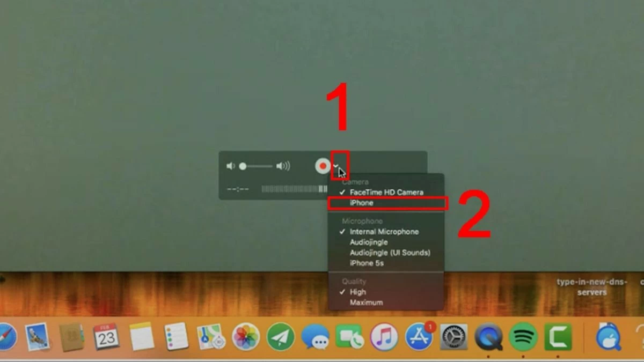Start recording with the red record button
Image resolution: width=644 pixels, height=362 pixels.
(323, 166)
